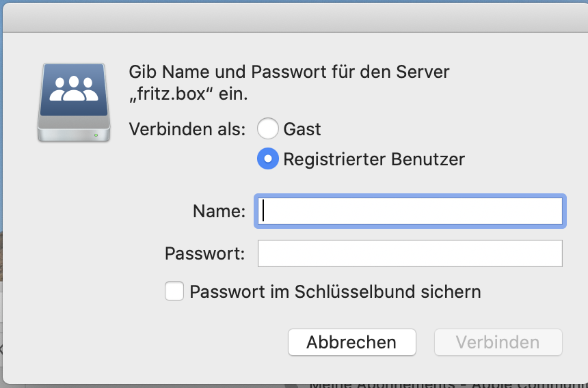Screen dimensions: 588x388
Task: Click the "Verbinden als:" label
Action: click(x=187, y=128)
